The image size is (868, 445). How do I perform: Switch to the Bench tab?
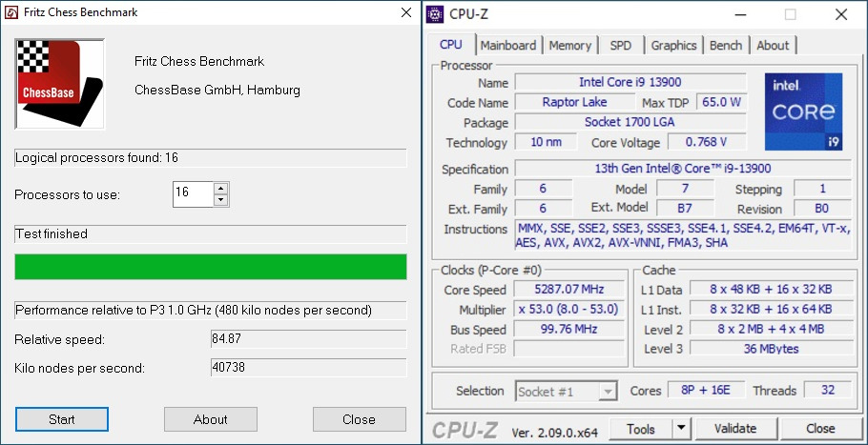[726, 46]
